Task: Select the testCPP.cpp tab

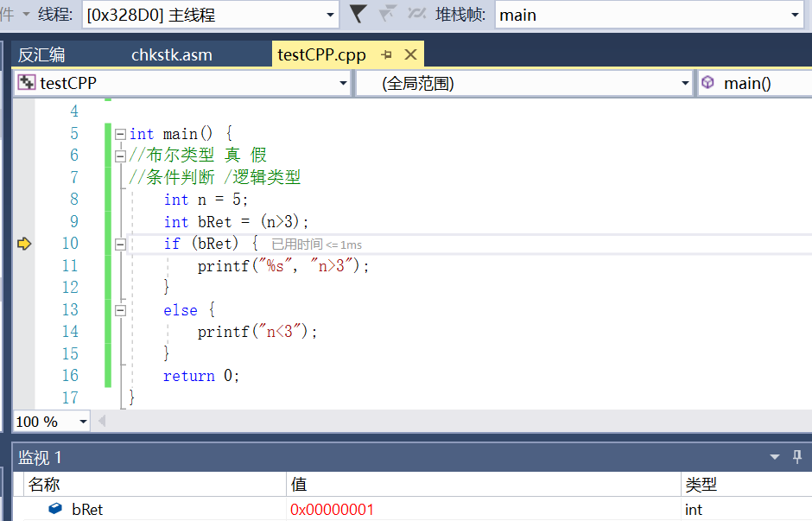Action: 320,54
